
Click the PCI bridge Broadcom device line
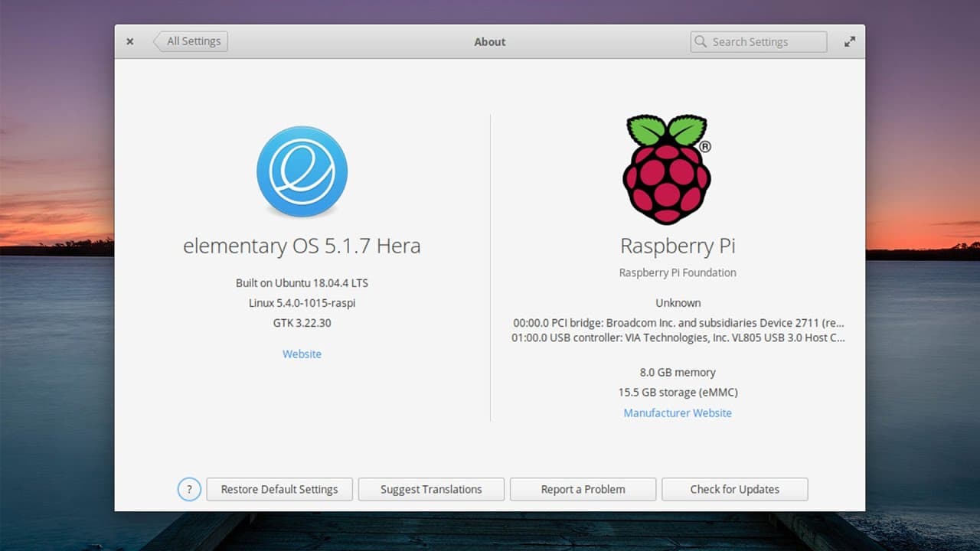(678, 323)
